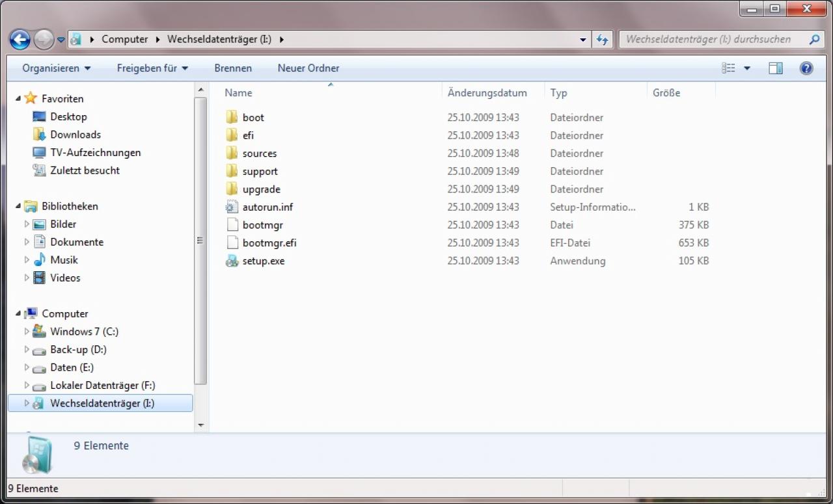This screenshot has height=504, width=833.
Task: Select the efi folder icon
Action: tap(232, 135)
